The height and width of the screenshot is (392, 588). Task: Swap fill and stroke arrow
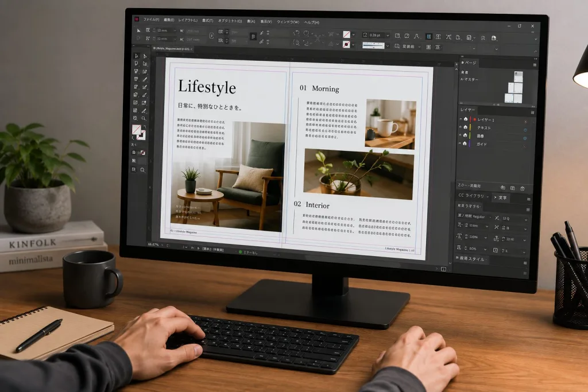[145, 127]
